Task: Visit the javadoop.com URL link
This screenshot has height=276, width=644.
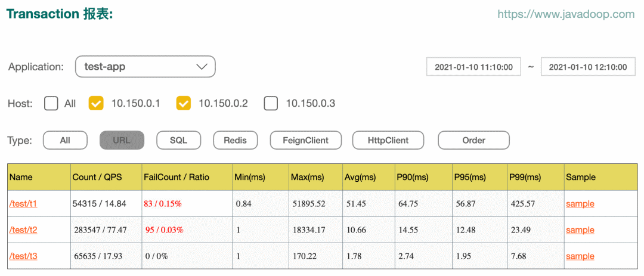Action: tap(566, 14)
